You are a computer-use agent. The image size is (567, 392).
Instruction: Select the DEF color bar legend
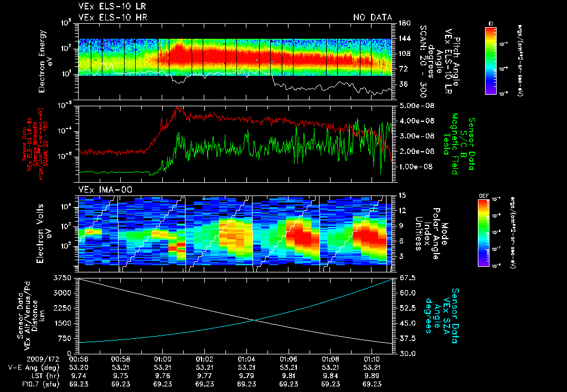483,233
